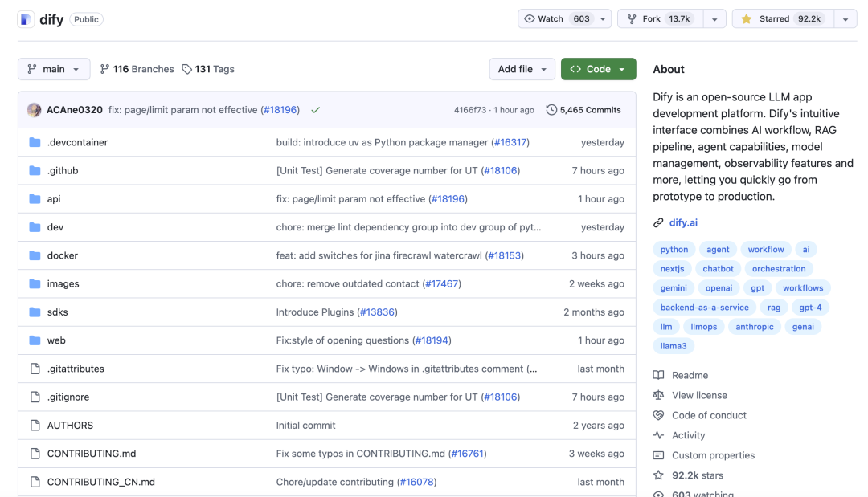The height and width of the screenshot is (497, 868).
Task: Click the dify repository logo icon
Action: coord(26,19)
